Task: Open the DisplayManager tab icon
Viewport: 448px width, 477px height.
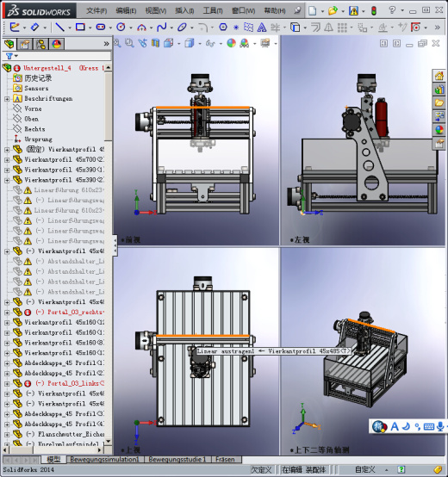Action: pos(57,44)
